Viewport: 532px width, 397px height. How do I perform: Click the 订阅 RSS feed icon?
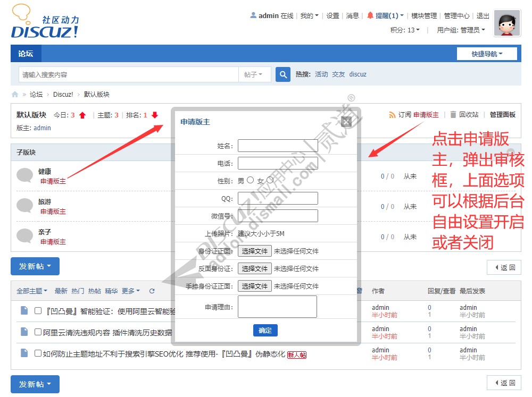tap(392, 115)
